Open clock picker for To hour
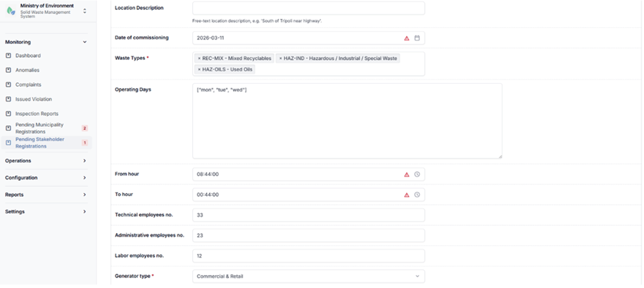644x288 pixels. click(417, 195)
